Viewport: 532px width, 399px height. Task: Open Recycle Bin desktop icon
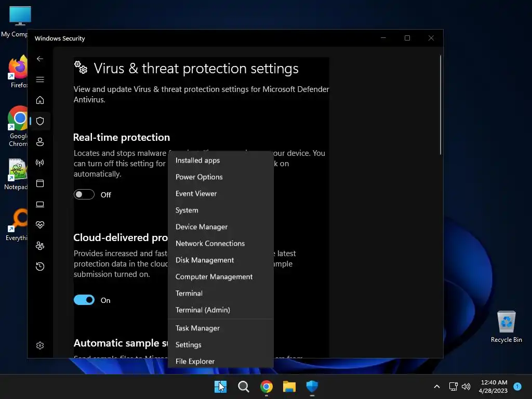(x=507, y=327)
